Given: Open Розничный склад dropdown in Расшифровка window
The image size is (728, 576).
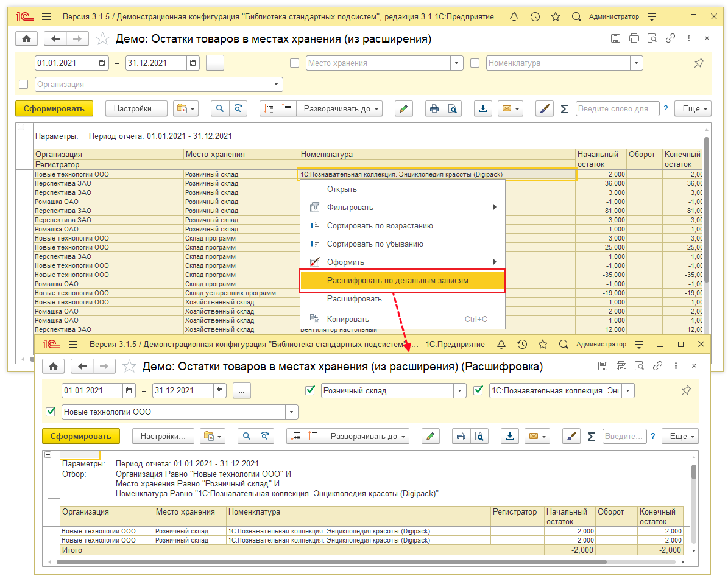Looking at the screenshot, I should coord(459,390).
